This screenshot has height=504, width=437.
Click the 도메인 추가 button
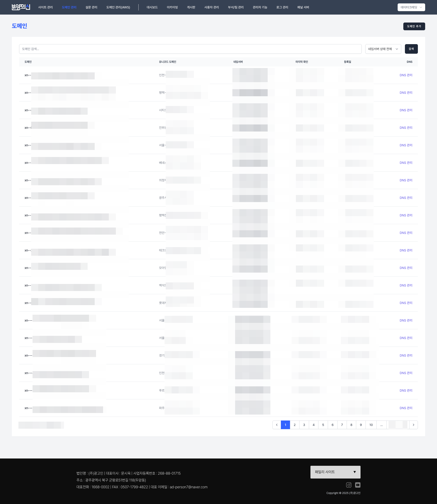click(414, 26)
